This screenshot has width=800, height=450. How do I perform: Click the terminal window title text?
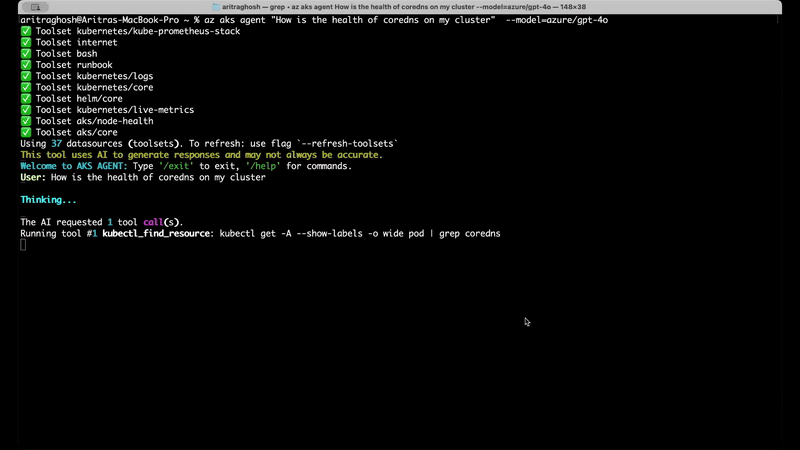coord(404,7)
